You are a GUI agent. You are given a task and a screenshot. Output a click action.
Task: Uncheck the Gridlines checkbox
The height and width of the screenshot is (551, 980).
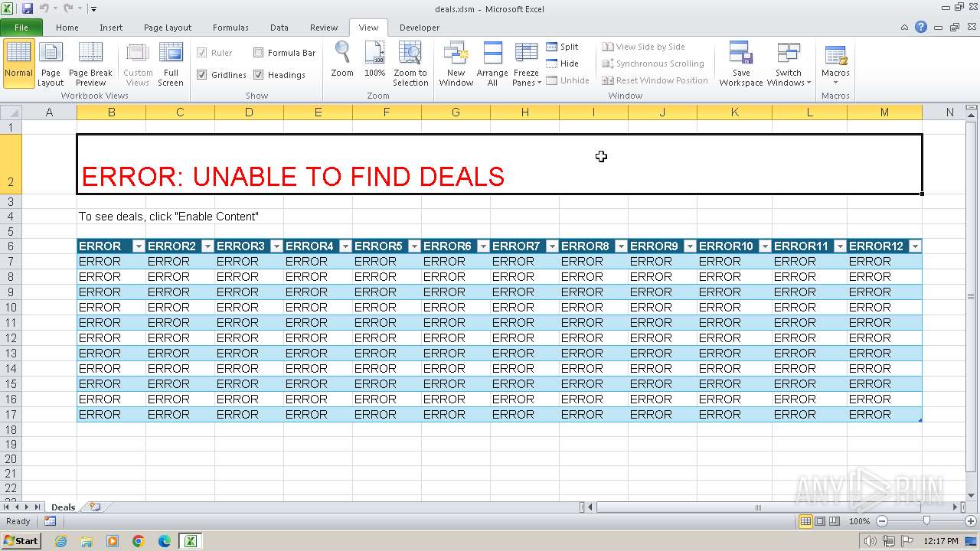click(202, 75)
